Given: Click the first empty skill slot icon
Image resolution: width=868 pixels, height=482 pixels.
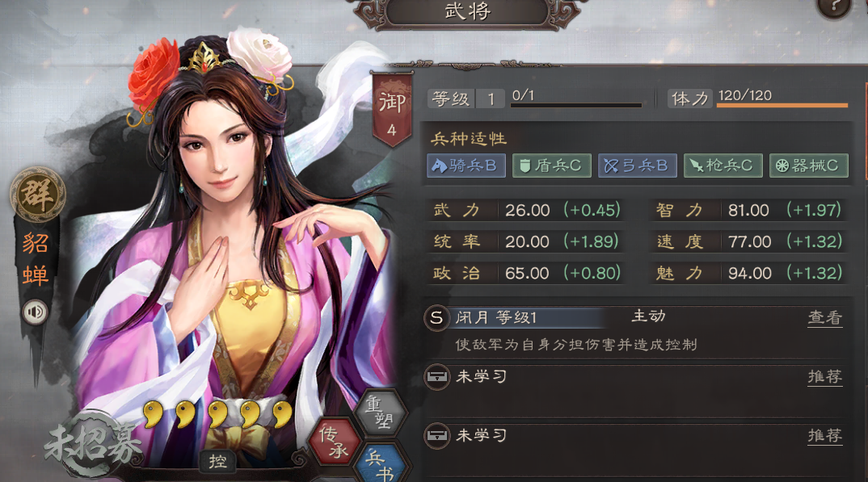Looking at the screenshot, I should pos(436,377).
